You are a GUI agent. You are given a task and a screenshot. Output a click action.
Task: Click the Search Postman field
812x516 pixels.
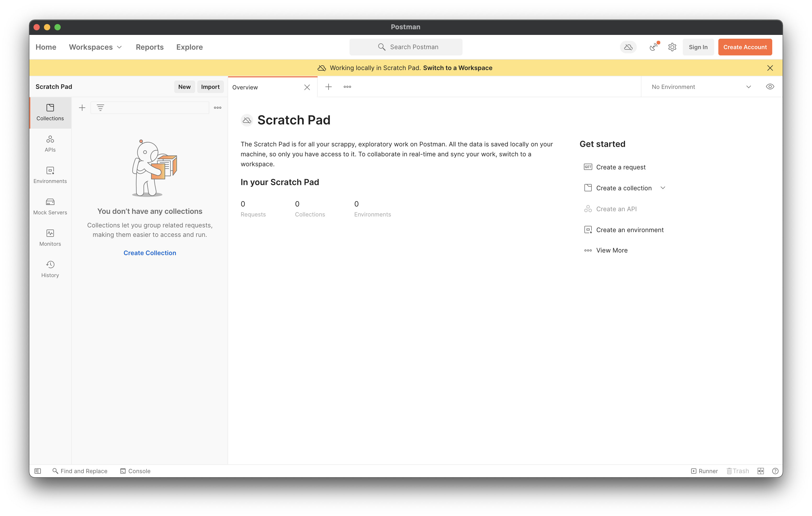(406, 47)
